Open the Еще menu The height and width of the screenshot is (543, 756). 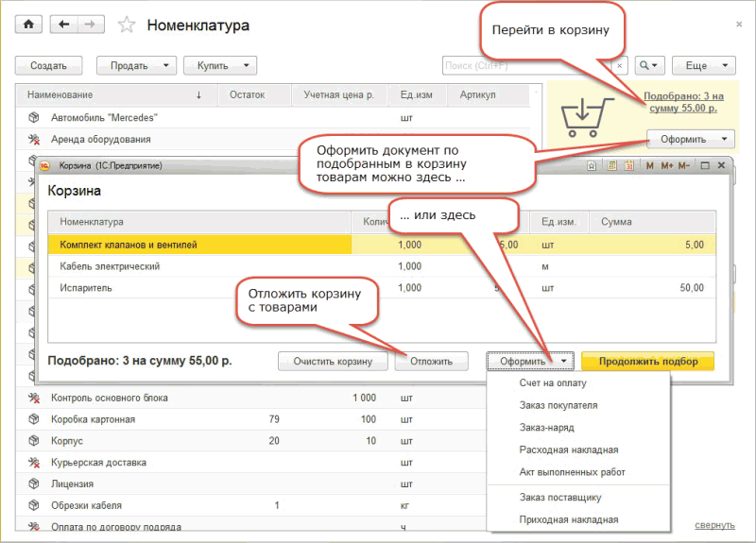(709, 66)
